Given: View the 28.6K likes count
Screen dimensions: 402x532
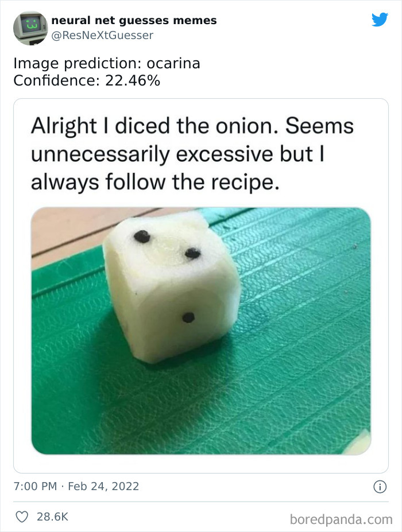Looking at the screenshot, I should (x=53, y=517).
